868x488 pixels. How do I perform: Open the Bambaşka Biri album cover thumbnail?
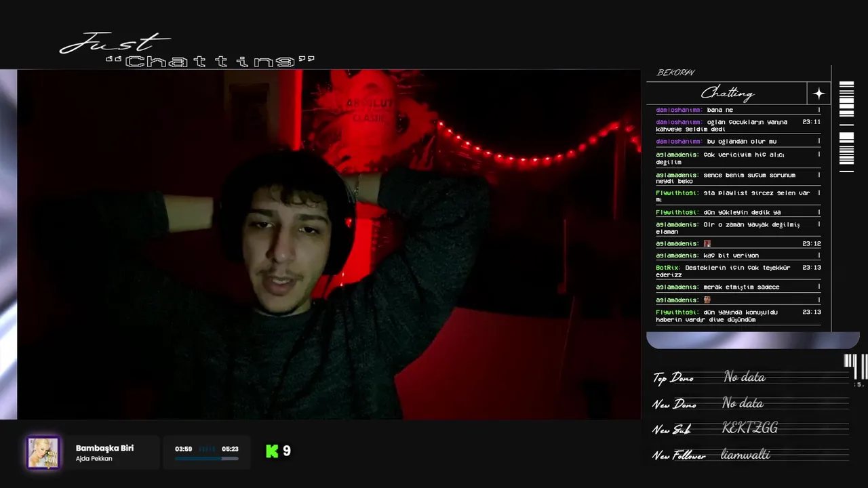(x=43, y=453)
